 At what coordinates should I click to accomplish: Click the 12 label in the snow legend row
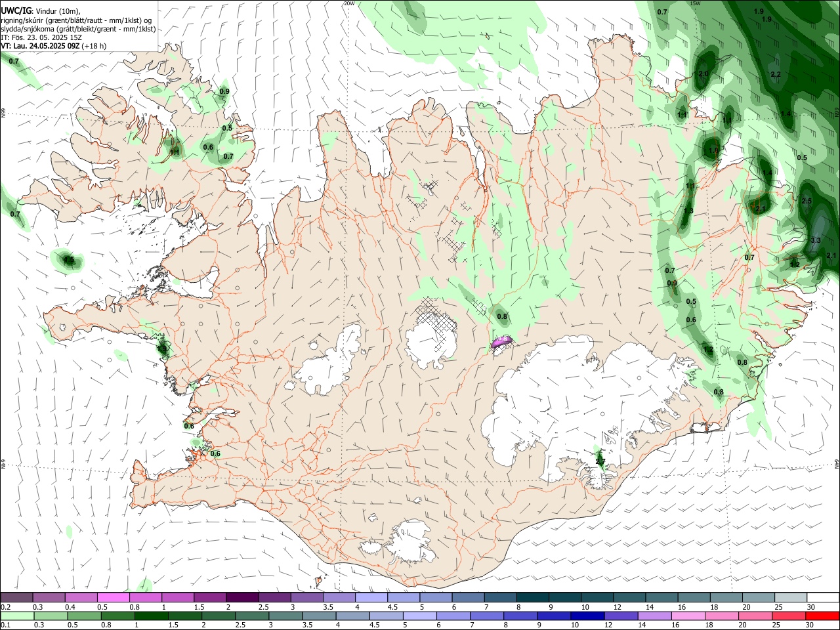(618, 608)
